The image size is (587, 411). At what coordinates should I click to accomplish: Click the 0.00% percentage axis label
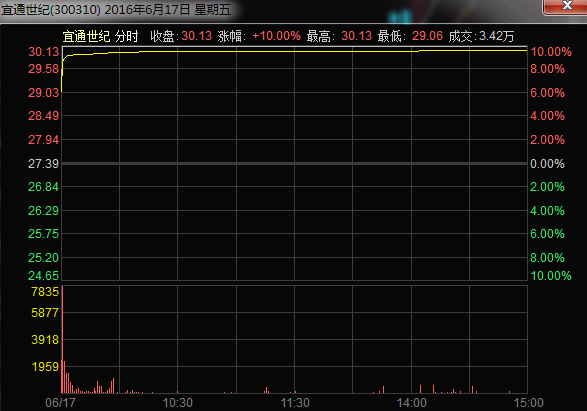pyautogui.click(x=547, y=164)
